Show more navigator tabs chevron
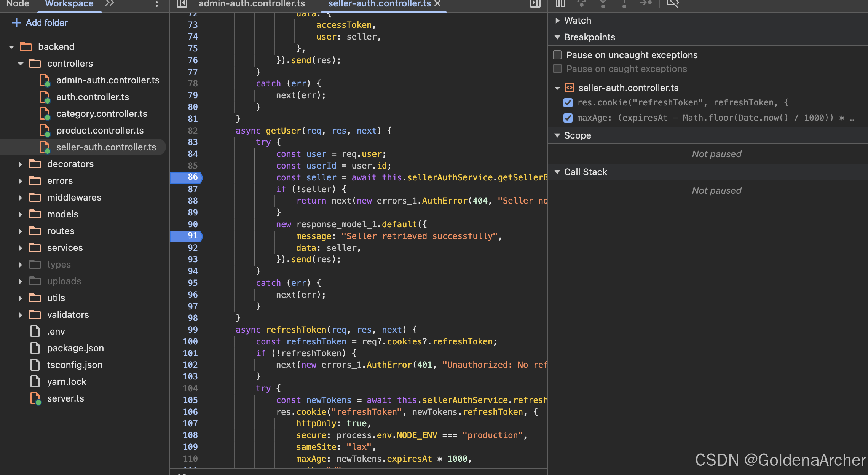868x475 pixels. [x=110, y=3]
